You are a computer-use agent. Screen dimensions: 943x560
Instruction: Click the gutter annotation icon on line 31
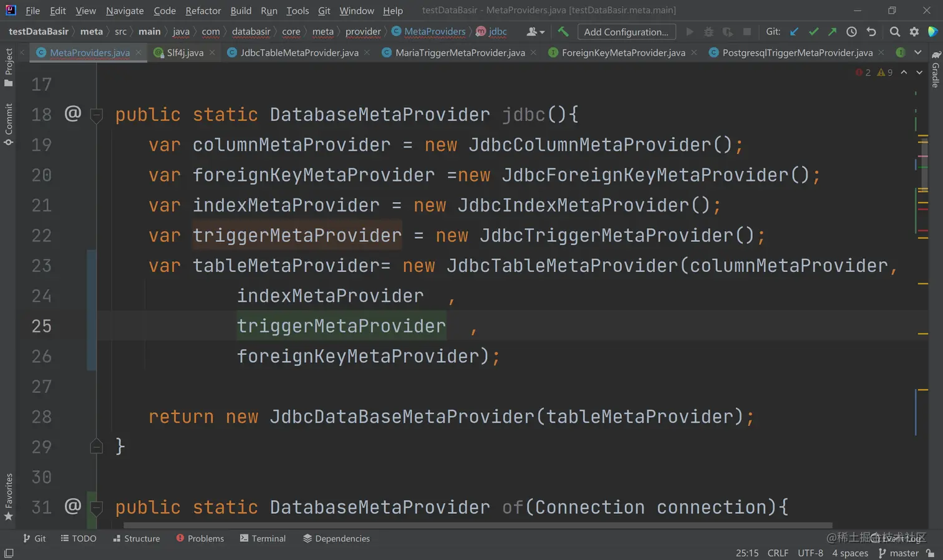(73, 505)
